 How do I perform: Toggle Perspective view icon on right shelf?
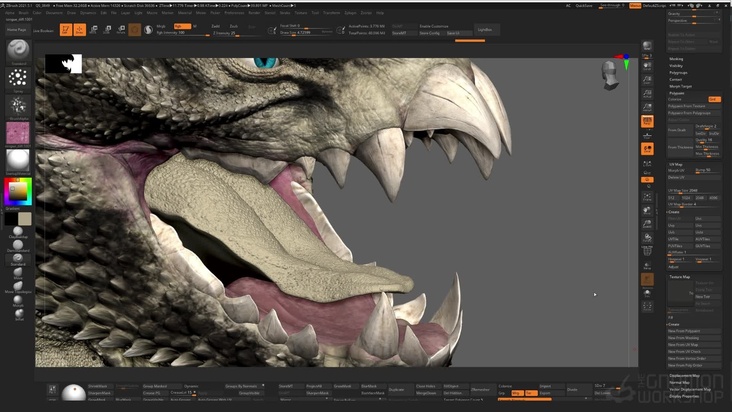647,121
